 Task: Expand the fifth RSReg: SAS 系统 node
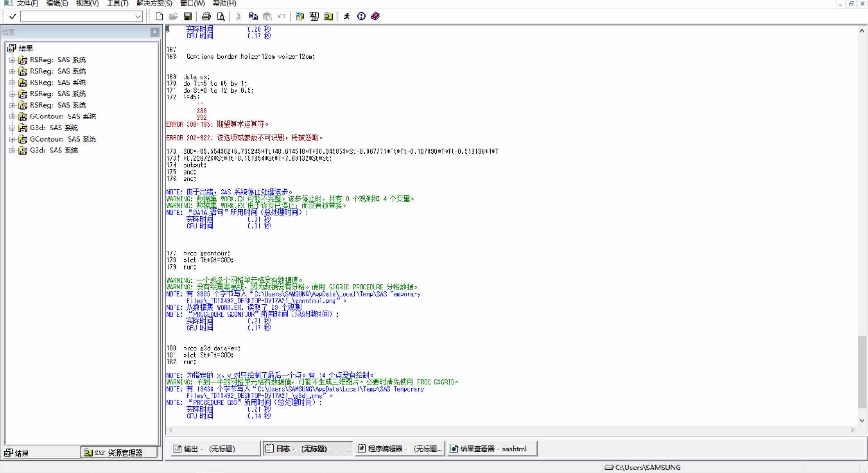tap(12, 105)
